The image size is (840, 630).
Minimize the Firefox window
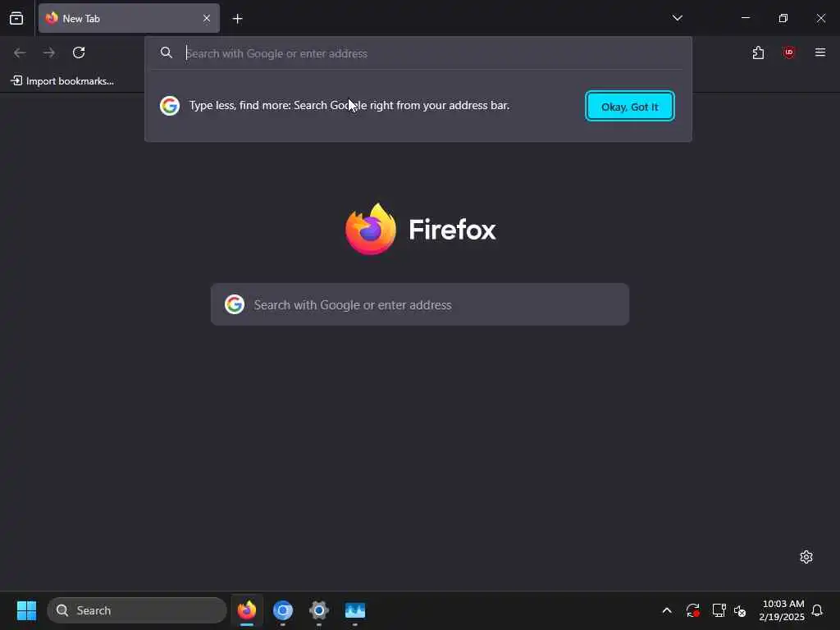point(745,18)
